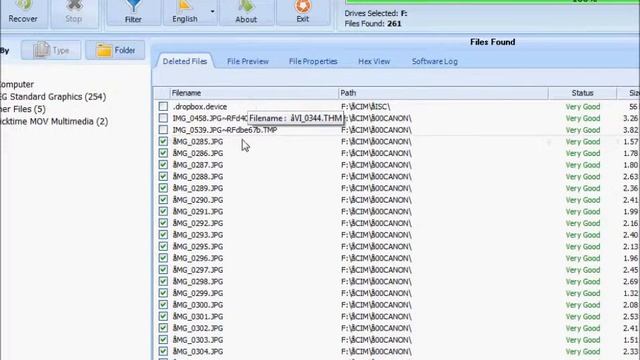Uncheck the MG_0300.JPG checkbox
This screenshot has width=640, height=360.
click(x=163, y=305)
